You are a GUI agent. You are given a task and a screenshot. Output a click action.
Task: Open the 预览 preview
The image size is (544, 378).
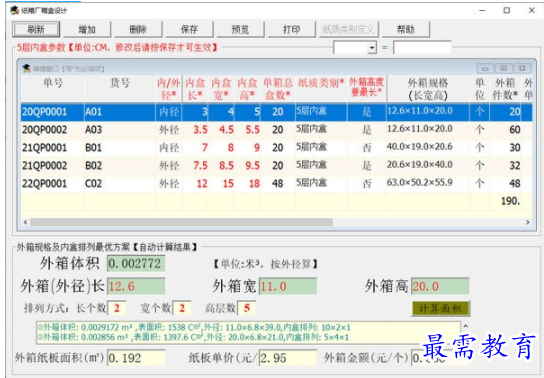240,29
